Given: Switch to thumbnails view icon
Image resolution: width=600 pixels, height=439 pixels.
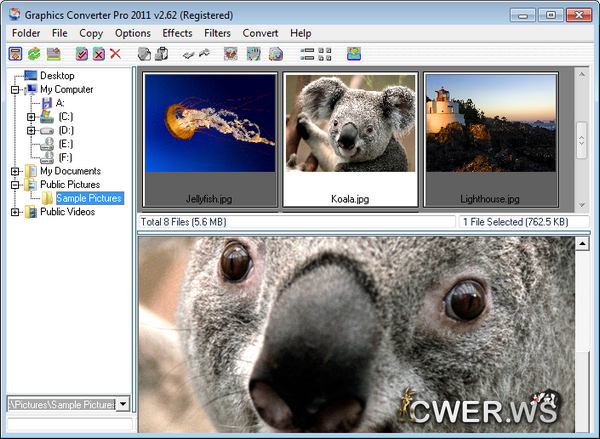Looking at the screenshot, I should tap(325, 54).
